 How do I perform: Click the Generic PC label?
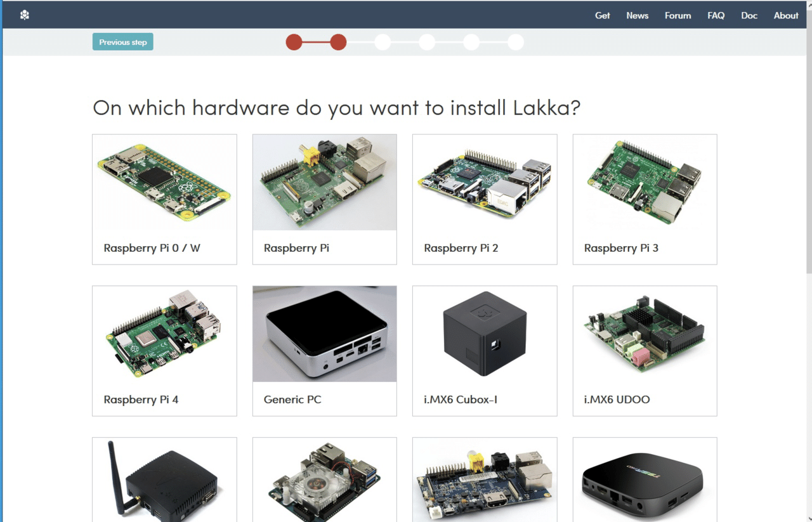tap(292, 400)
